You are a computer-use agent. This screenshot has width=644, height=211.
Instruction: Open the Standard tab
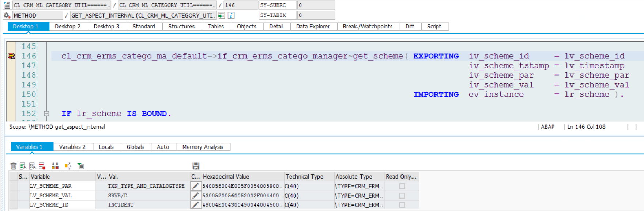tap(144, 26)
